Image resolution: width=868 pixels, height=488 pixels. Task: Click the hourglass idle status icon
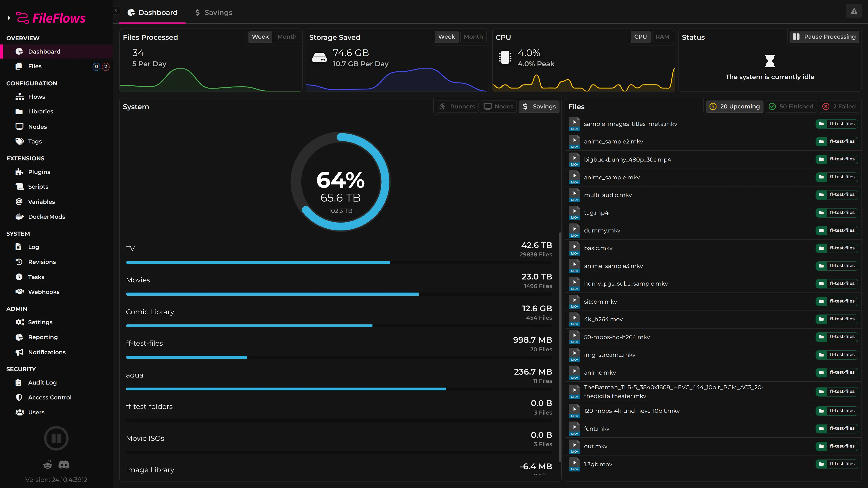pos(770,61)
